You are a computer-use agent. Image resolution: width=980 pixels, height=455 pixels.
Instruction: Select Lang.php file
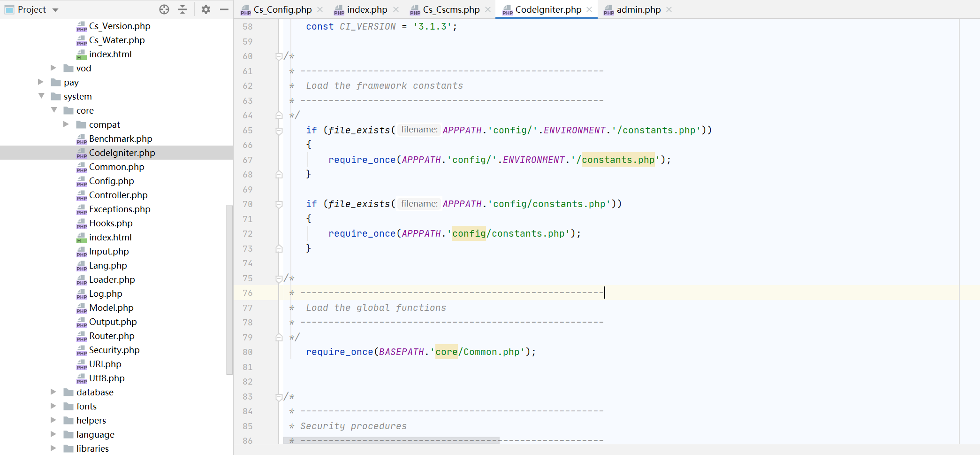[108, 265]
